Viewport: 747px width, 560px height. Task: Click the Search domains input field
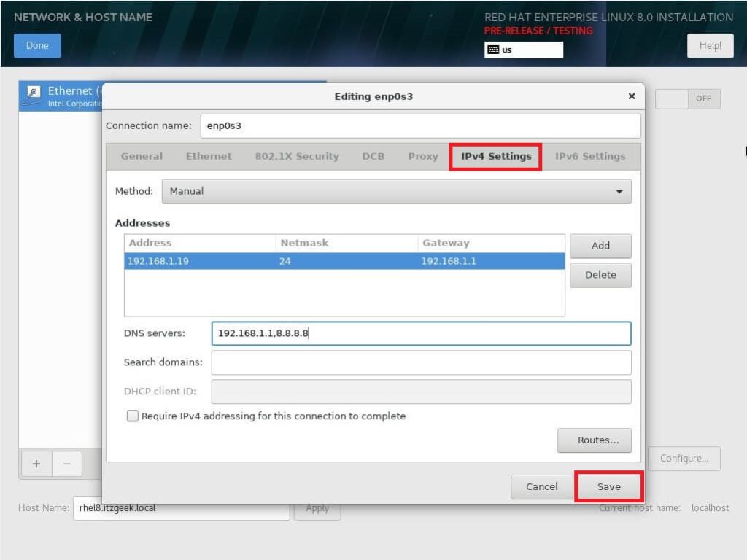coord(421,362)
